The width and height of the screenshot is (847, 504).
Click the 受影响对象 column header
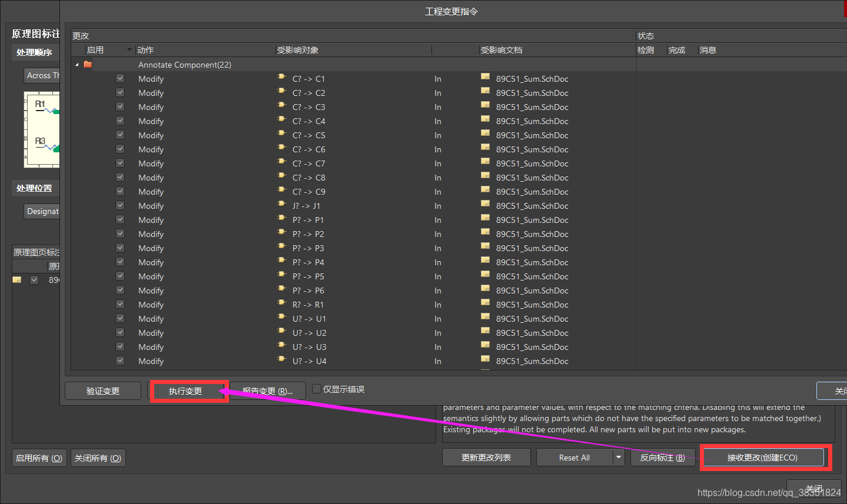pos(298,50)
